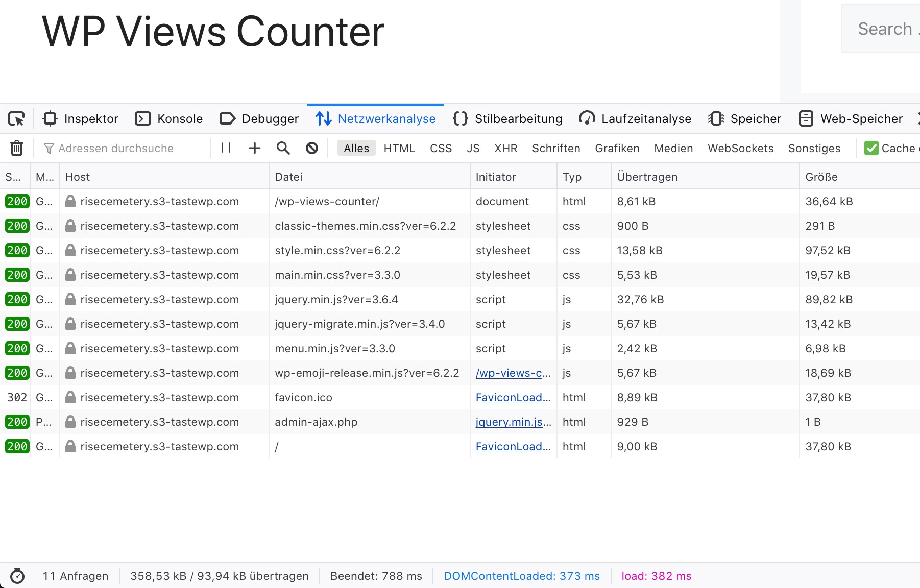Screen dimensions: 920x588
Task: Open request blocking circle-slash icon
Action: coord(311,148)
